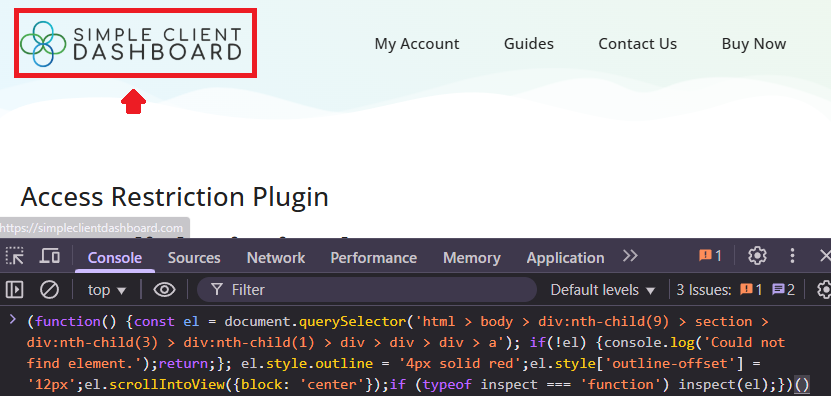Toggle the device toolbar icon
Image resolution: width=831 pixels, height=396 pixels.
[50, 256]
